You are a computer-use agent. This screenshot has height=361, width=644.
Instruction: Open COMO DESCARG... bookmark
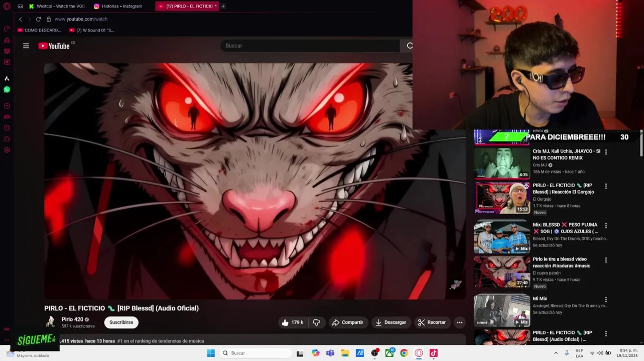pyautogui.click(x=39, y=30)
